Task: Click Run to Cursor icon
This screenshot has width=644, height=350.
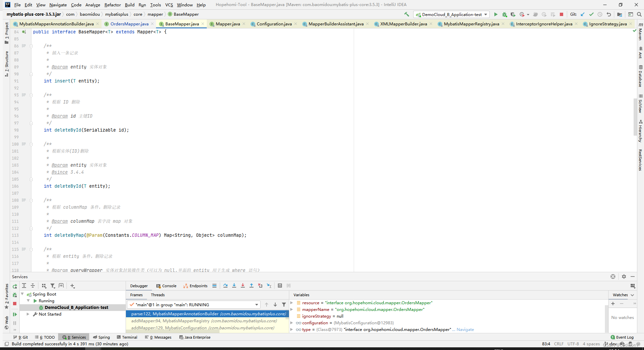Action: [x=269, y=286]
